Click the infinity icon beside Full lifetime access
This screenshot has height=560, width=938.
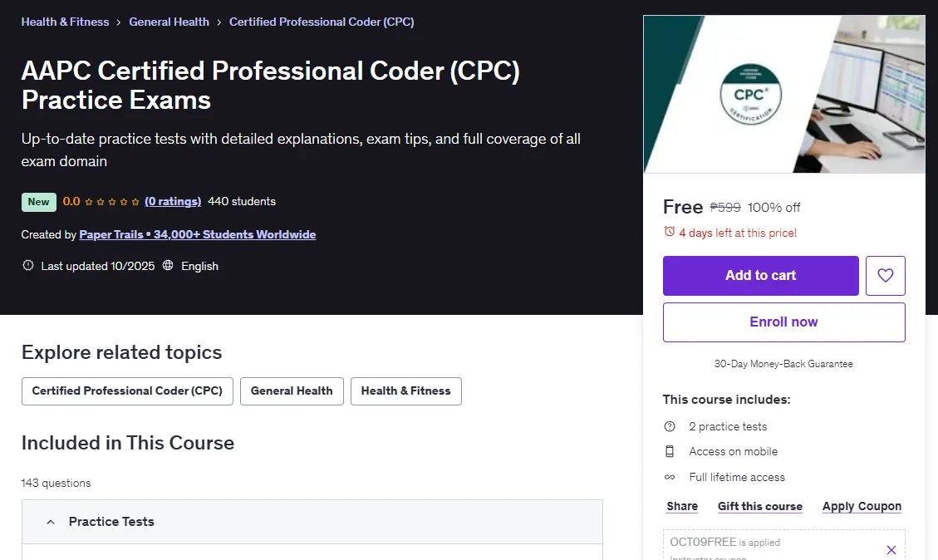point(670,477)
